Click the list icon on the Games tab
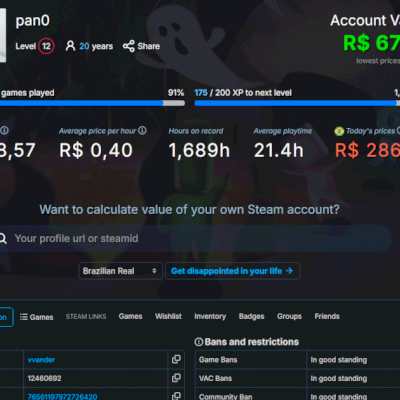This screenshot has height=400, width=400. (24, 317)
